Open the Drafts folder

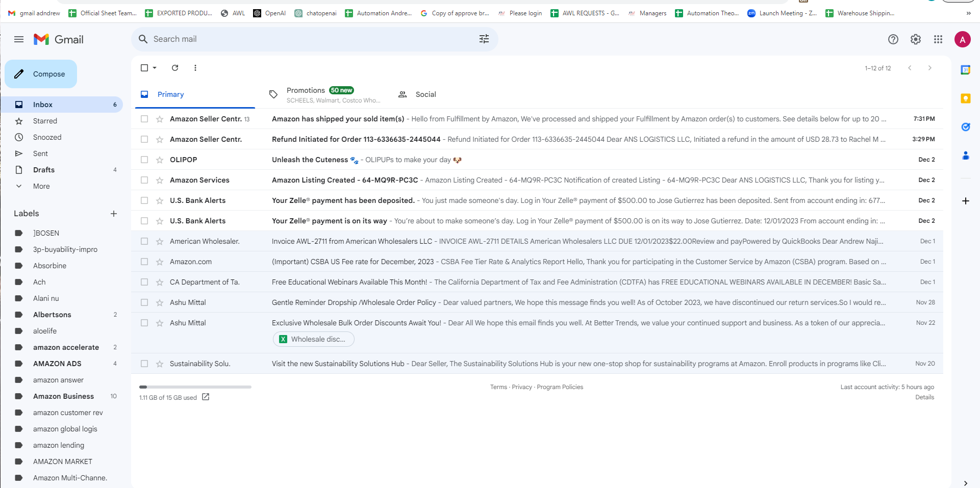tap(62, 170)
